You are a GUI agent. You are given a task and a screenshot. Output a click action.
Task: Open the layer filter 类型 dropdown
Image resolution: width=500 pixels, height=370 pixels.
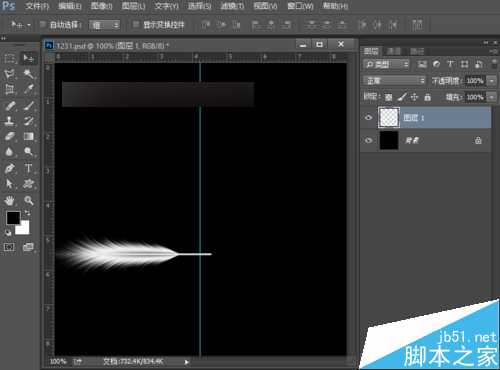386,64
